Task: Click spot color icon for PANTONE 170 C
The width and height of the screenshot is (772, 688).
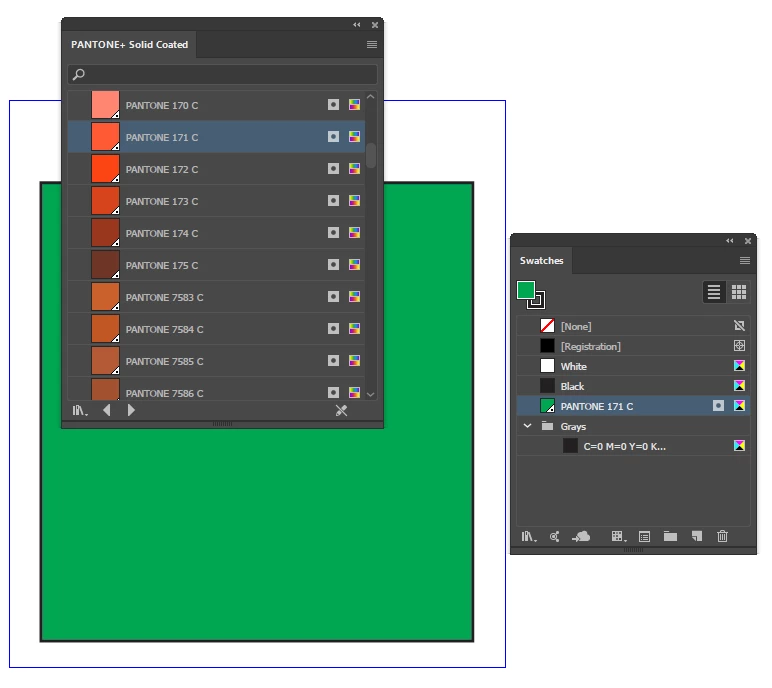Action: tap(333, 104)
